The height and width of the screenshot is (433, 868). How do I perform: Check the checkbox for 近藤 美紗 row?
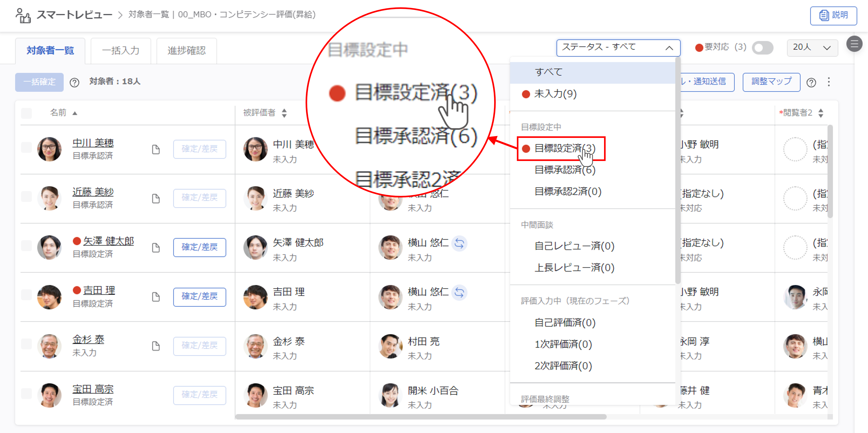[x=27, y=196]
